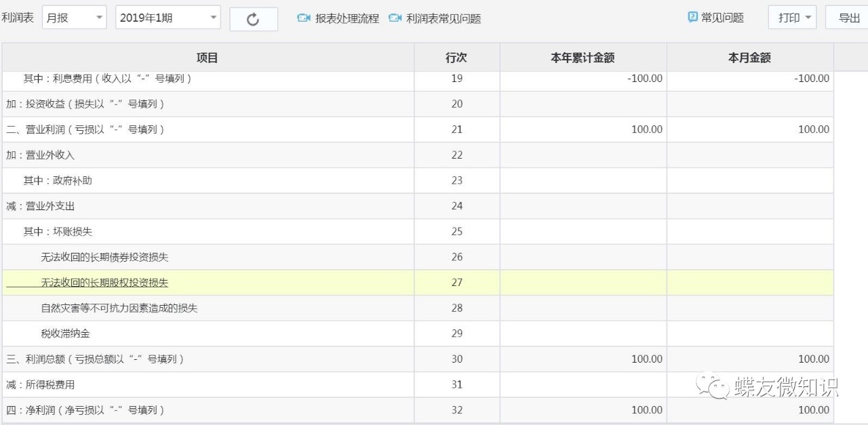868x425 pixels.
Task: Click the refresh report icon
Action: [254, 18]
